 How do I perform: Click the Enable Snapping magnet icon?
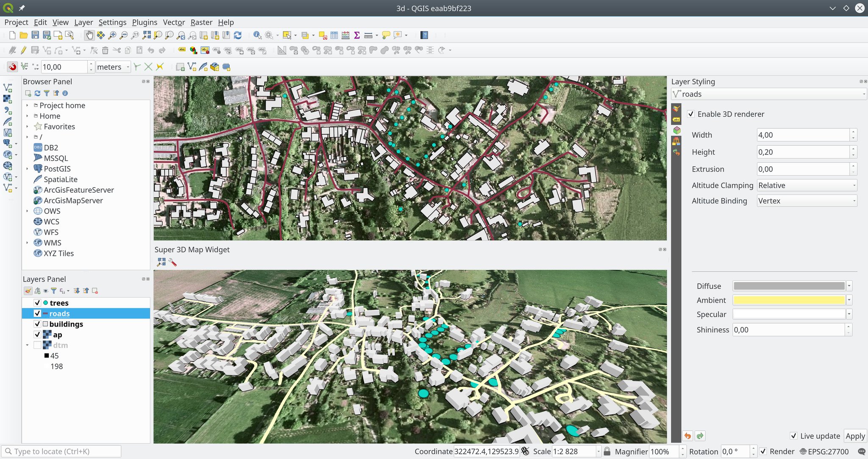coord(12,66)
